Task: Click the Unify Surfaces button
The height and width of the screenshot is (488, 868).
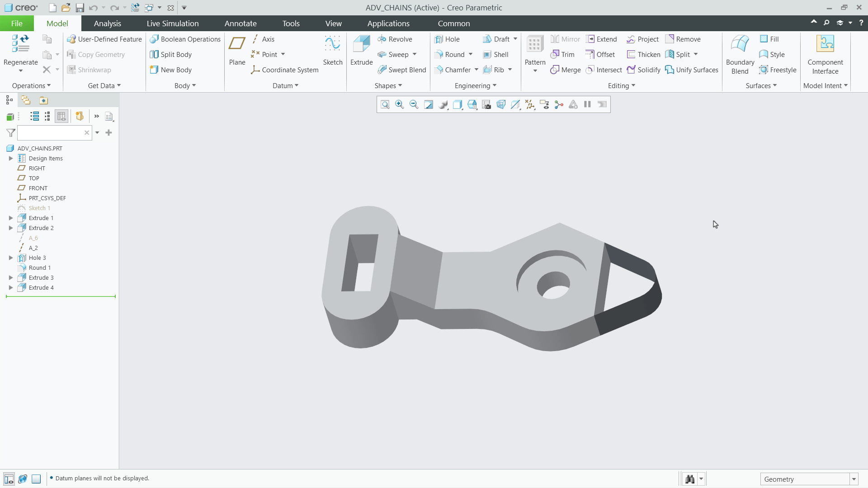Action: coord(692,70)
